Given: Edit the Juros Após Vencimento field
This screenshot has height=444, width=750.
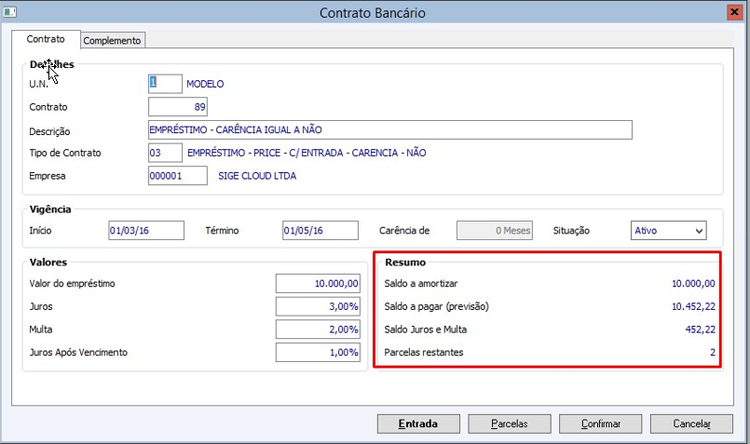Looking at the screenshot, I should pyautogui.click(x=316, y=352).
